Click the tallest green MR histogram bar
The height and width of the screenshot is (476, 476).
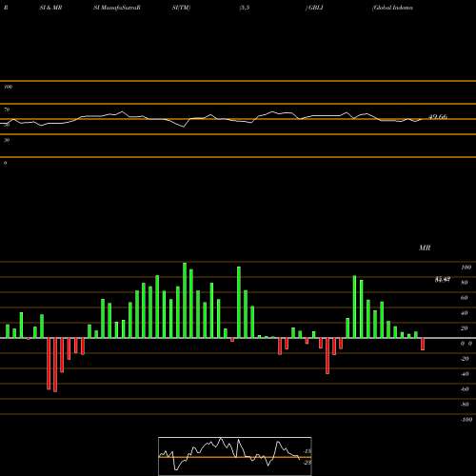pyautogui.click(x=185, y=300)
